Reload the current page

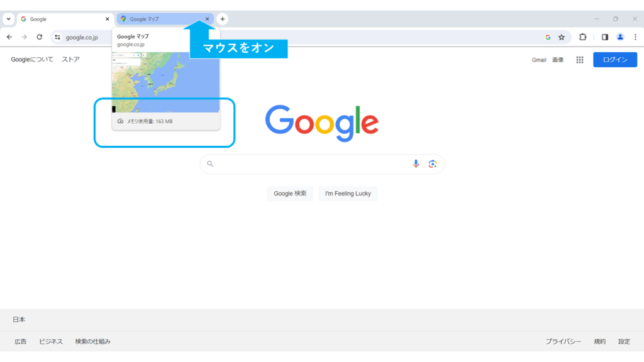(x=40, y=37)
